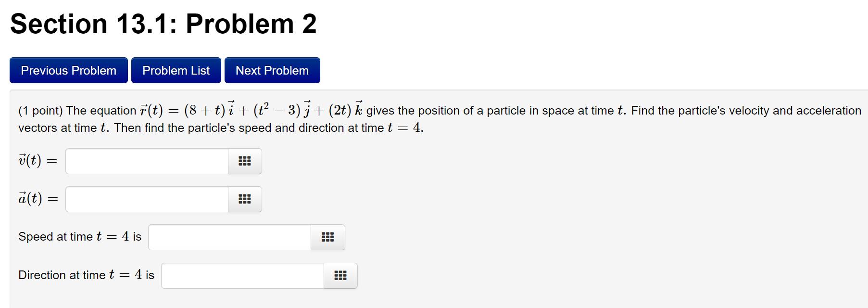Click the velocity equation entry box
The width and height of the screenshot is (868, 308).
144,161
